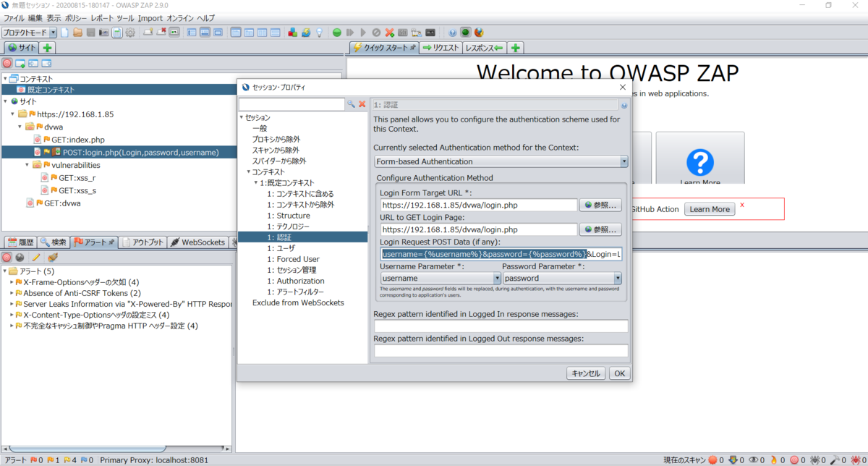The height and width of the screenshot is (466, 868).
Task: Switch to the リクエスト tab
Action: pyautogui.click(x=440, y=48)
